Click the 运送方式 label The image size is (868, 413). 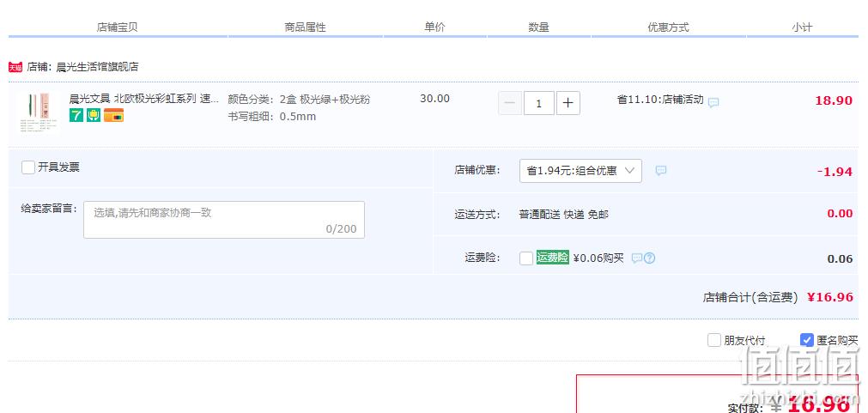click(477, 215)
